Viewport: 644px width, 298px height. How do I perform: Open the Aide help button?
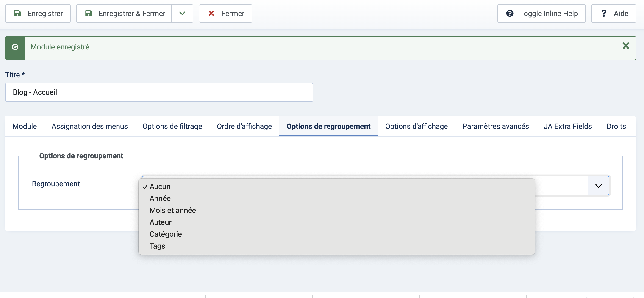[613, 14]
